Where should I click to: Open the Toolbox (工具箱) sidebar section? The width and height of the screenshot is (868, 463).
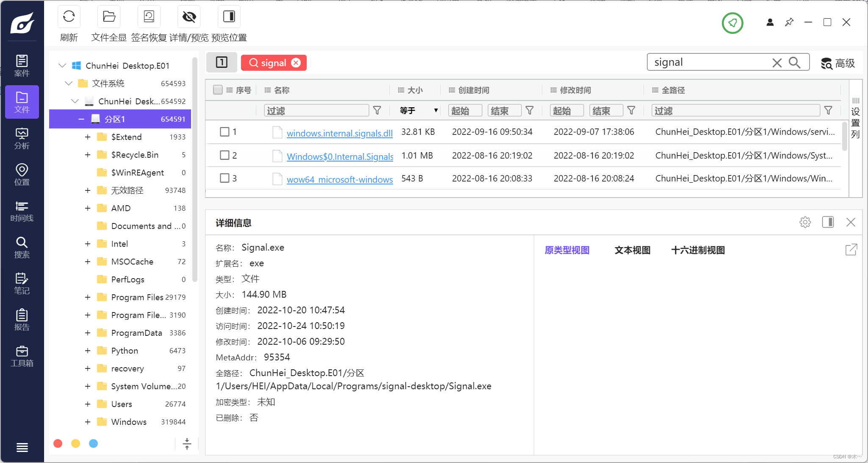(x=22, y=356)
